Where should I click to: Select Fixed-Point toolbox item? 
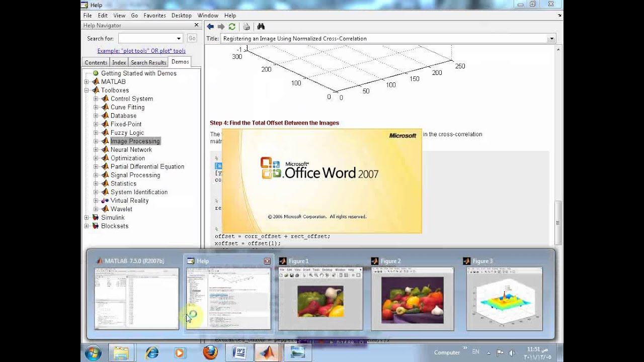[x=126, y=124]
